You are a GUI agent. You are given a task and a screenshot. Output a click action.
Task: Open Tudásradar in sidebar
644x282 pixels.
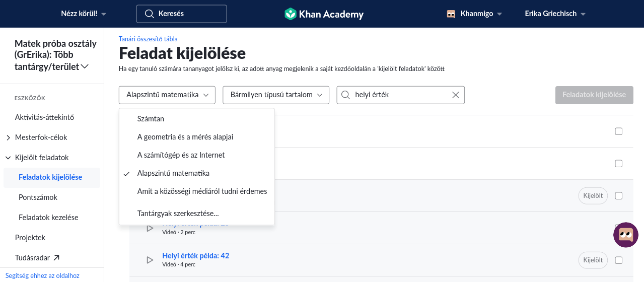pos(37,258)
